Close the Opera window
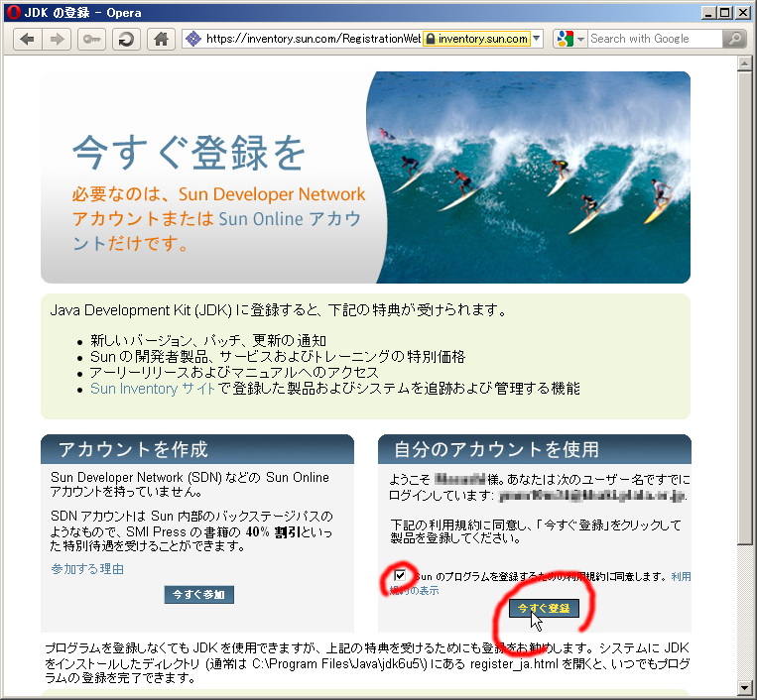 click(x=743, y=13)
